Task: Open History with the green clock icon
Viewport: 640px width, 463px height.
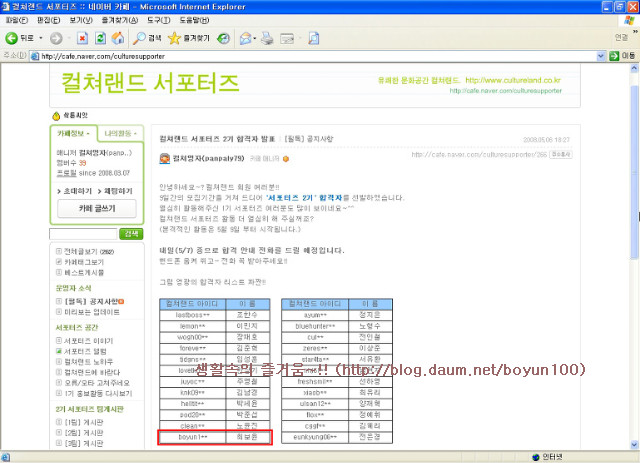Action: 223,38
